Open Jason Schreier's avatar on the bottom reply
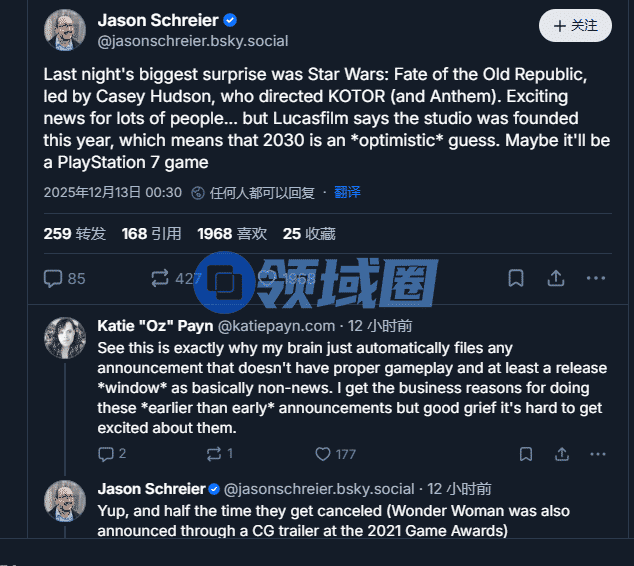 pyautogui.click(x=65, y=500)
